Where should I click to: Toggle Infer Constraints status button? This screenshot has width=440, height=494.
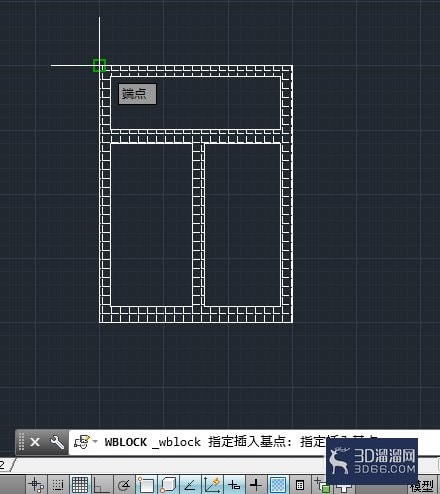[36, 485]
